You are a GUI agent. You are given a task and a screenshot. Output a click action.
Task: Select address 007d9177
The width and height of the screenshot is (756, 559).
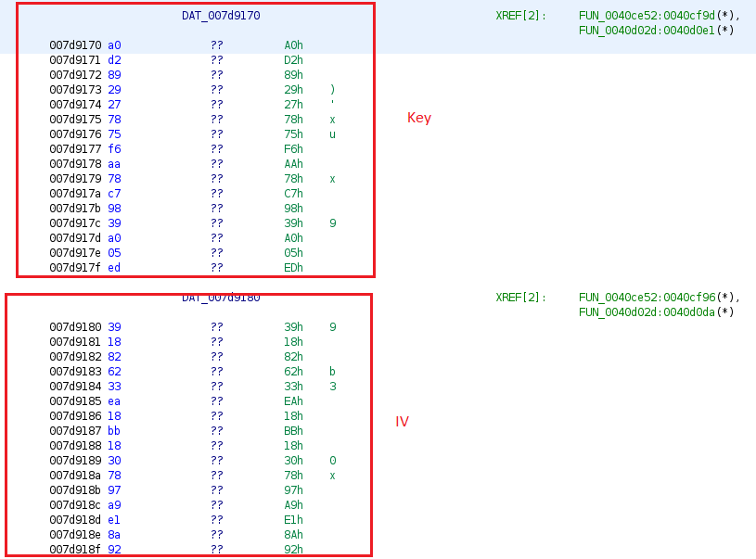tap(75, 149)
